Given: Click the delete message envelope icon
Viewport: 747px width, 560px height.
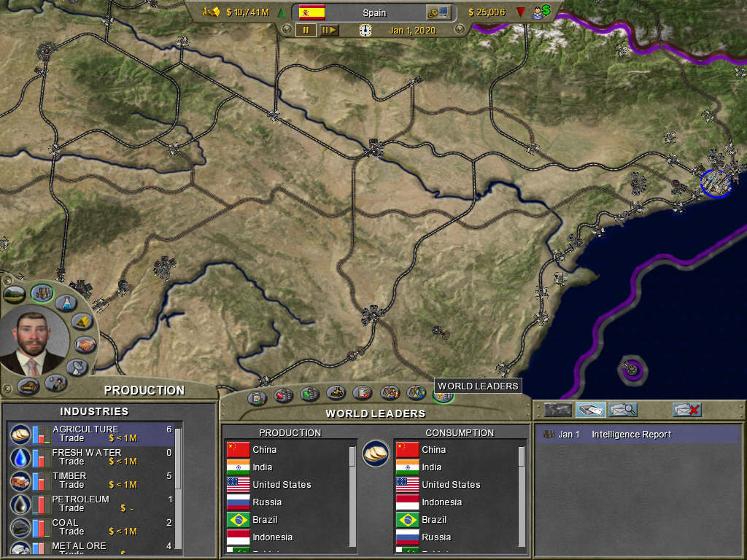Looking at the screenshot, I should click(x=686, y=410).
